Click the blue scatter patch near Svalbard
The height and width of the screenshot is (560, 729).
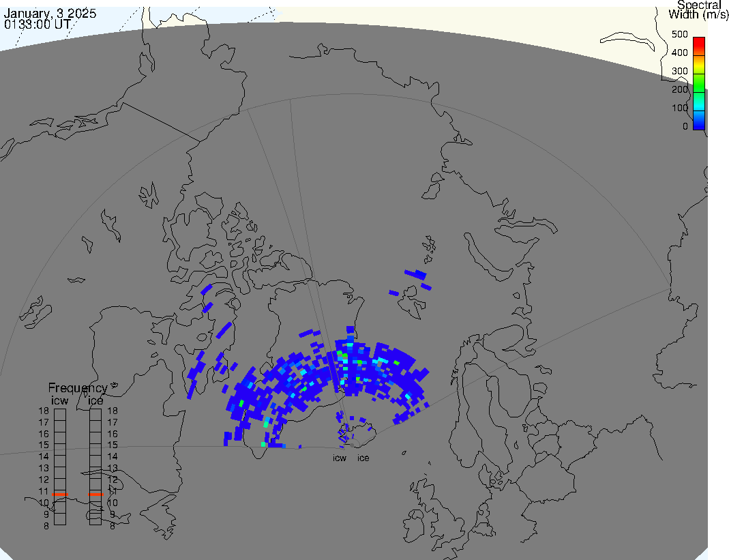click(x=415, y=274)
